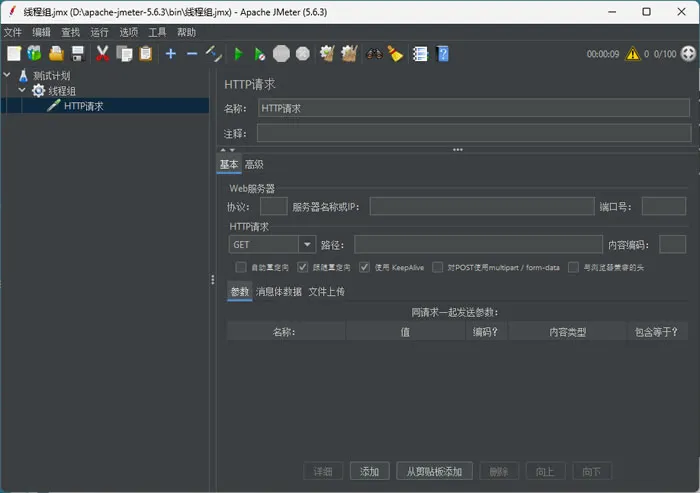Click the 详细 button

(x=323, y=471)
